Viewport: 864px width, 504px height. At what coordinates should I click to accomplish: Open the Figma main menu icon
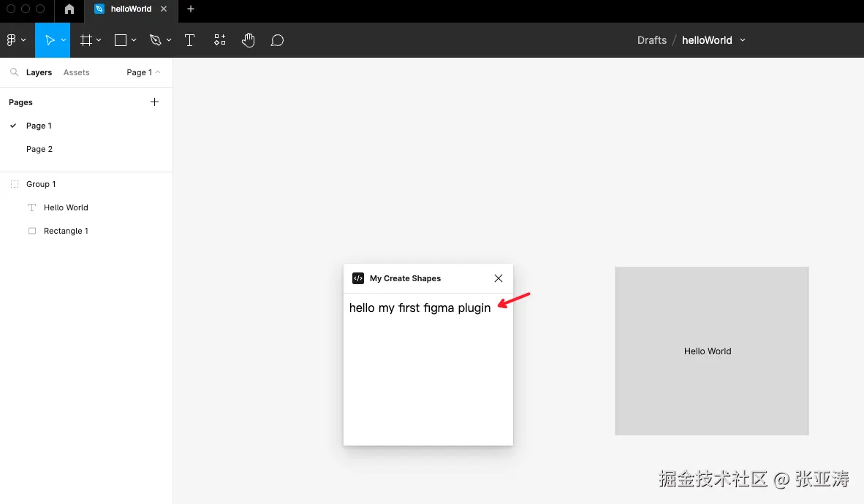(x=11, y=40)
